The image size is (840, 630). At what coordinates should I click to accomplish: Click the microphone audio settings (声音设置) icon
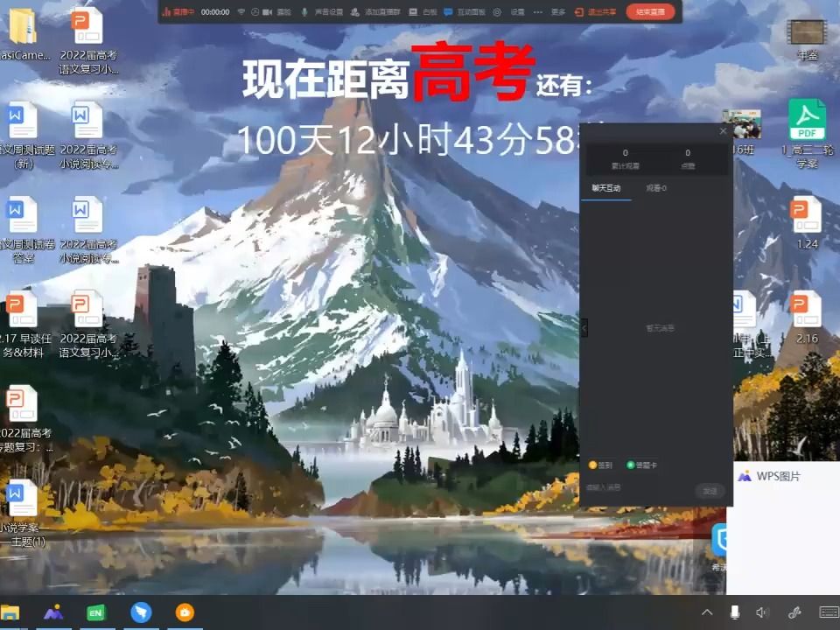pyautogui.click(x=330, y=12)
